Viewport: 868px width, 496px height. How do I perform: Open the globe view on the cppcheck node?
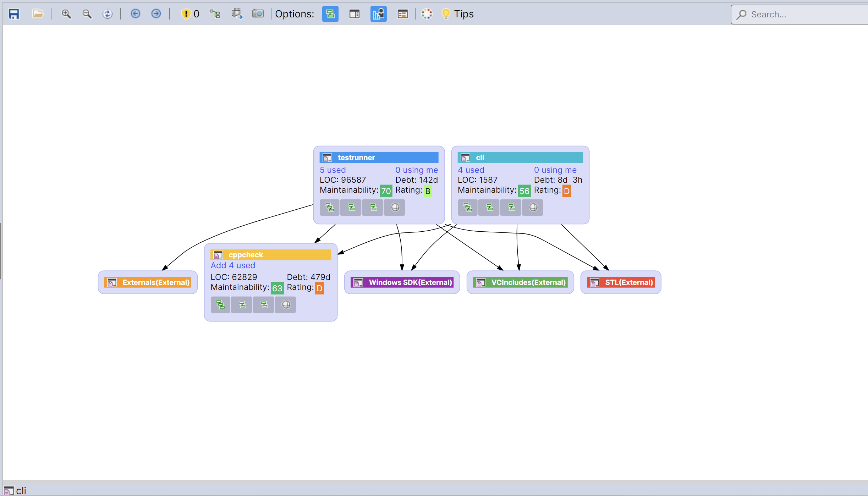point(285,304)
